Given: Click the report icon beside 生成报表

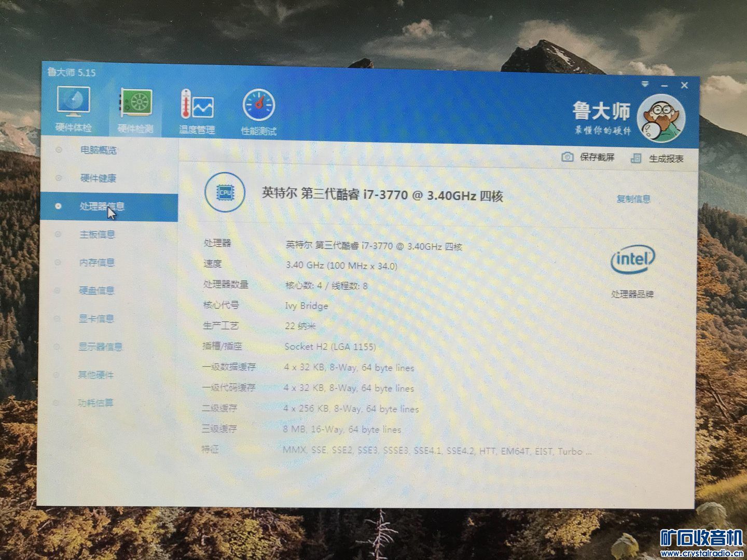Looking at the screenshot, I should click(636, 158).
